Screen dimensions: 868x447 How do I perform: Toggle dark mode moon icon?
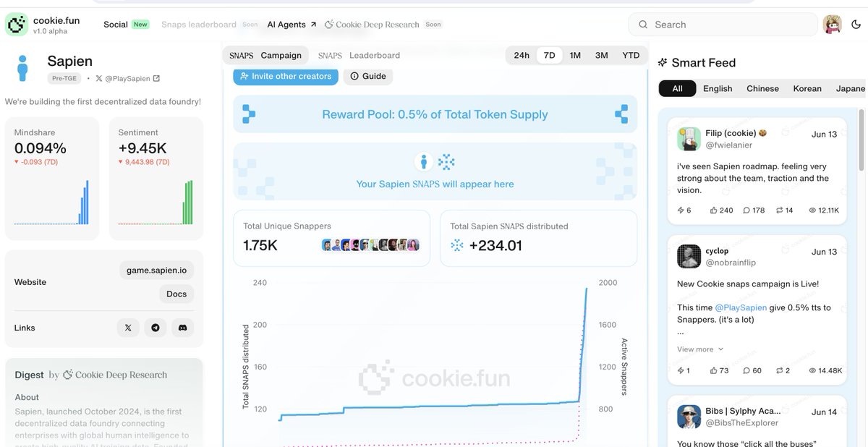[x=856, y=25]
